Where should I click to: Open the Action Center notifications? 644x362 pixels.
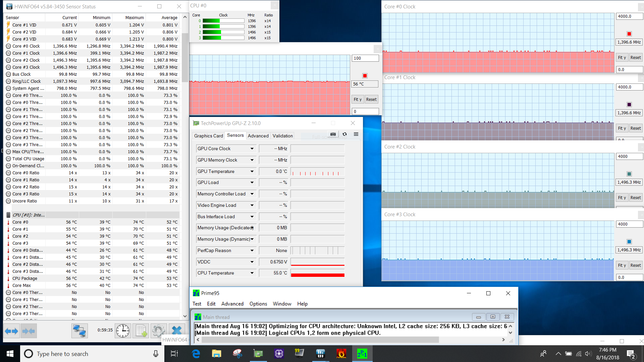coord(631,354)
